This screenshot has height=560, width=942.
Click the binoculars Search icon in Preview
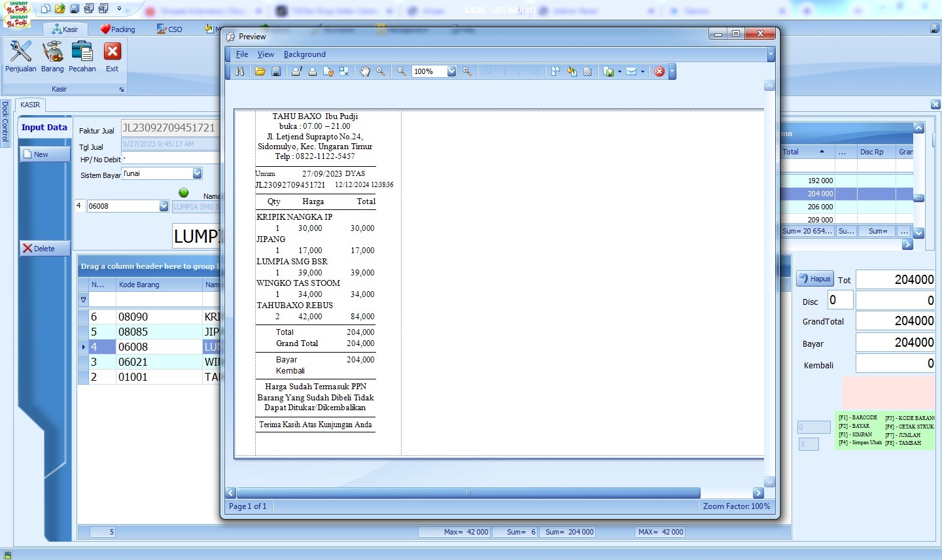(x=239, y=71)
